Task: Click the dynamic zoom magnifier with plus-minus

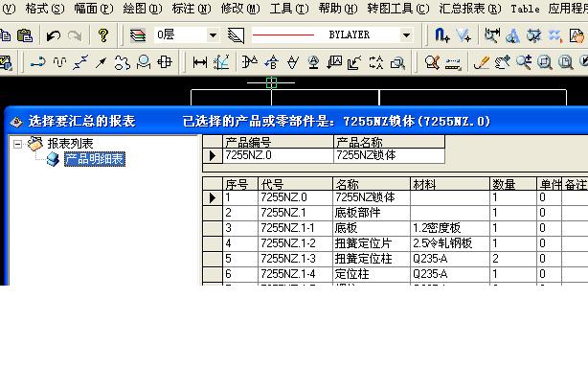Action: [524, 62]
